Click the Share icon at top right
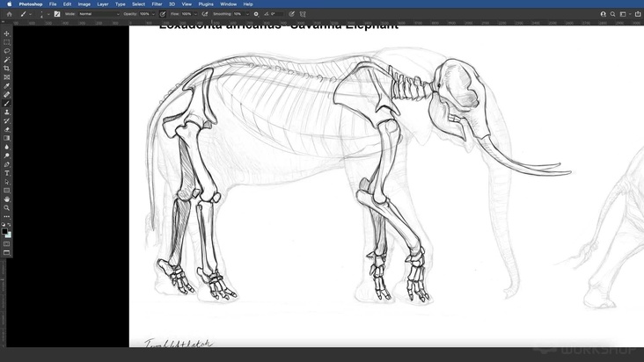 click(638, 14)
